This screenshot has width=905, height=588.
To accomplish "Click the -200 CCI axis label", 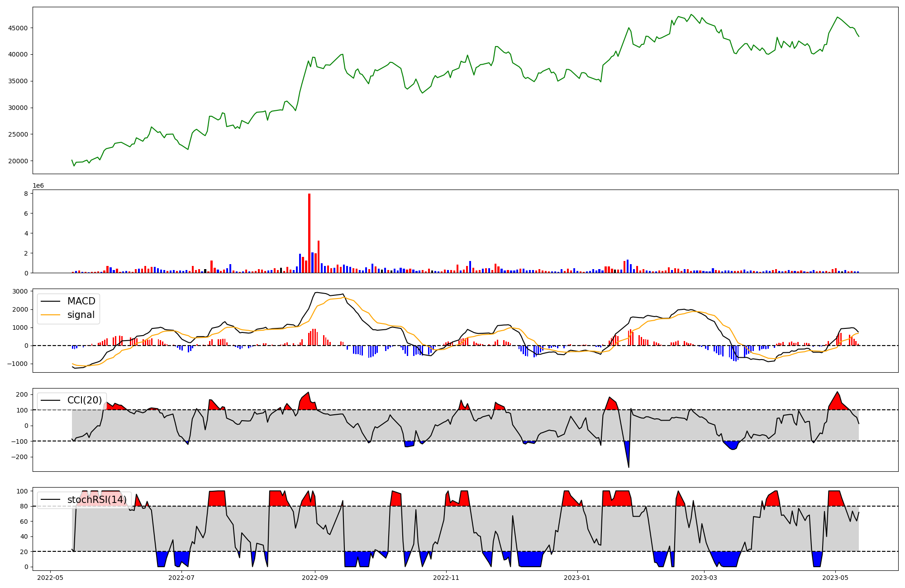I will (x=19, y=457).
